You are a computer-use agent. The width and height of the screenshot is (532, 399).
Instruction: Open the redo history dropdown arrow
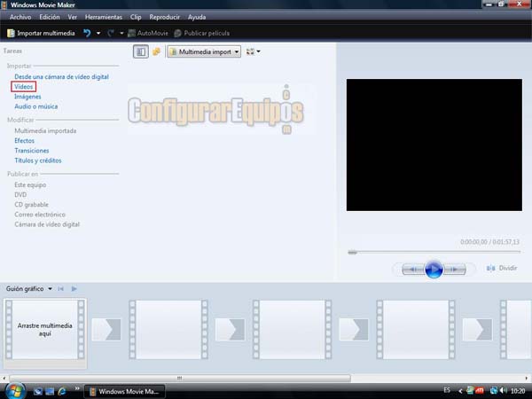coord(121,34)
